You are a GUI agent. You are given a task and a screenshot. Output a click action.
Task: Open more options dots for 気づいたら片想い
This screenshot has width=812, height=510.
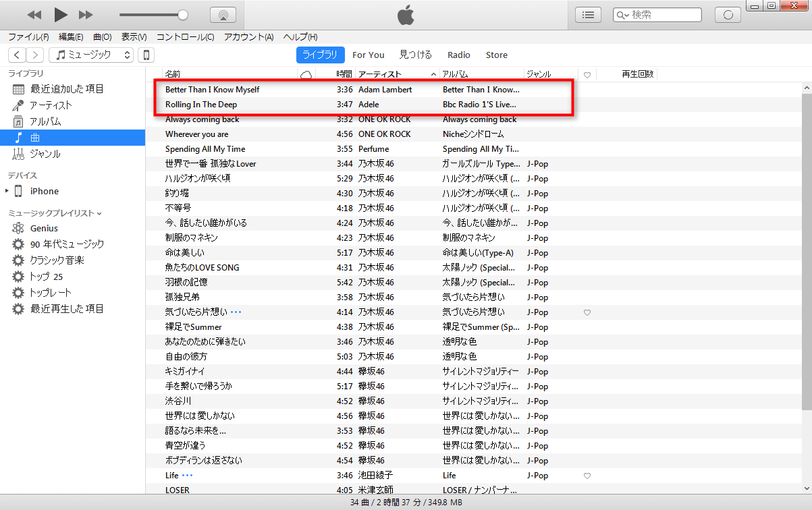click(236, 312)
